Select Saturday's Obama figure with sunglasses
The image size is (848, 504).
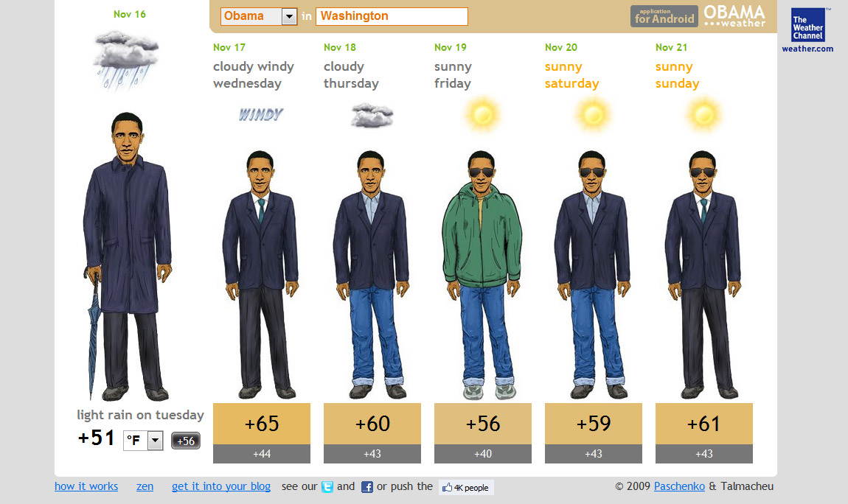click(592, 274)
